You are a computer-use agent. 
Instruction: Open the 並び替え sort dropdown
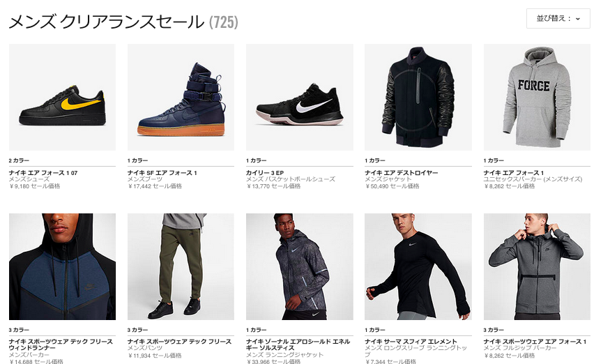click(558, 19)
